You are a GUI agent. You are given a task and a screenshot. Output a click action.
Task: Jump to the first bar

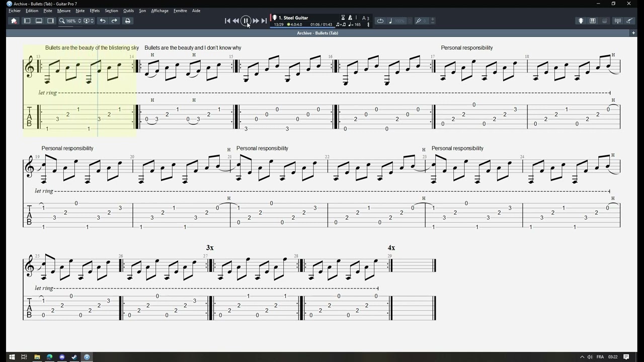(x=227, y=21)
